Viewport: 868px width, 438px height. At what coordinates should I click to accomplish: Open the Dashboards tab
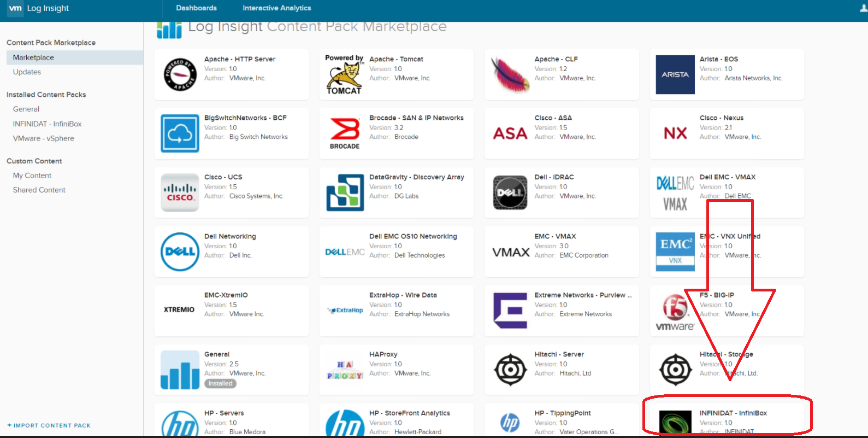(196, 8)
